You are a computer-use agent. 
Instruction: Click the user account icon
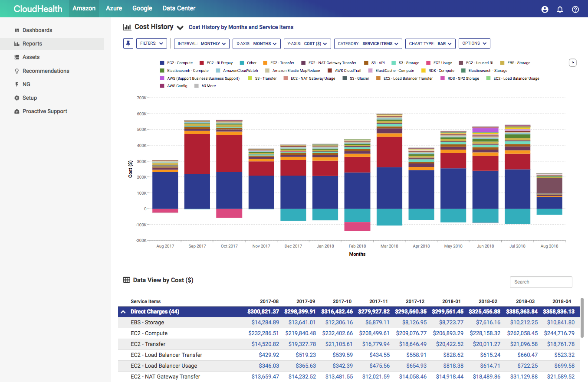tap(545, 9)
